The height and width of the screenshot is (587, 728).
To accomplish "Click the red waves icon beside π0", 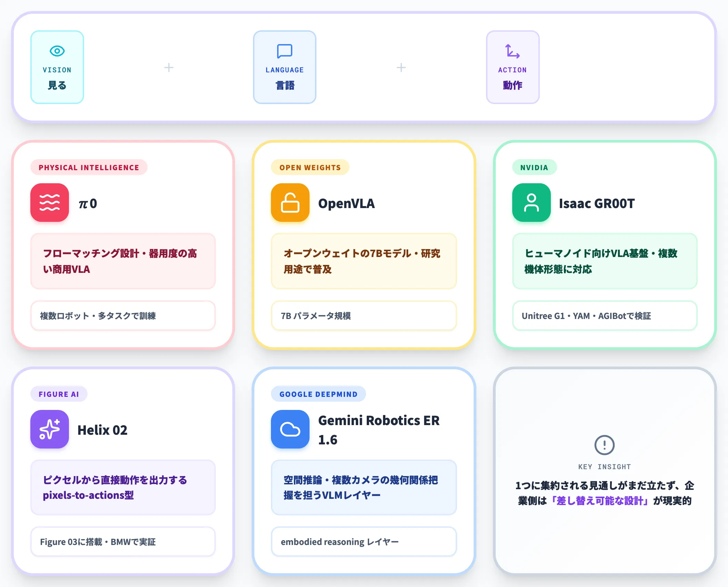I will 50,203.
